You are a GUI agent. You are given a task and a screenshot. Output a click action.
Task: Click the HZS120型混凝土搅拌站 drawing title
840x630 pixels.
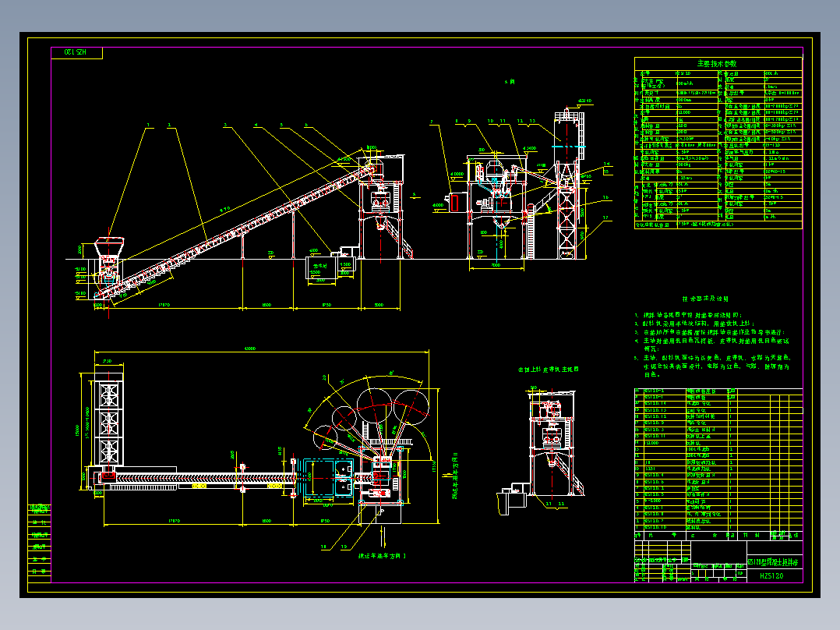click(x=772, y=562)
